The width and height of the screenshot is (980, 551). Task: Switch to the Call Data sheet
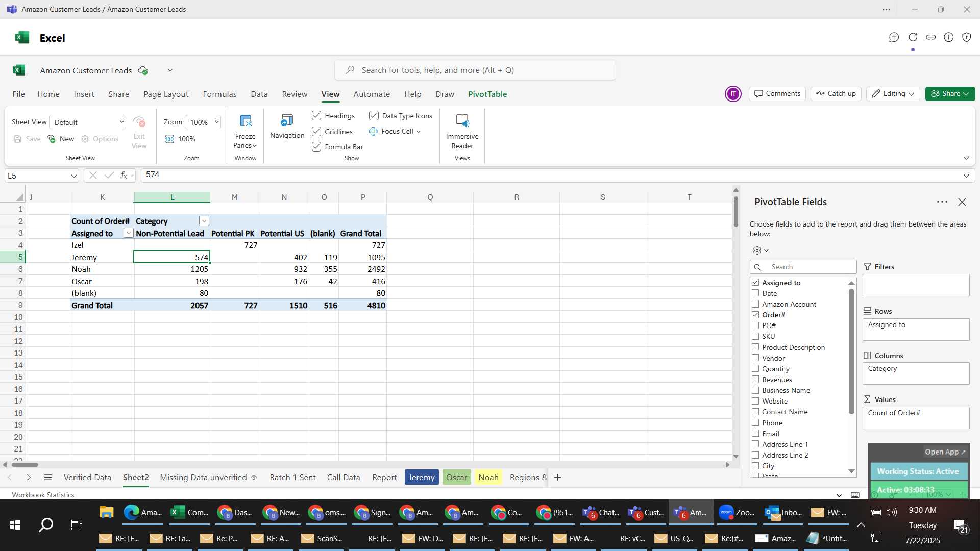[x=344, y=478]
